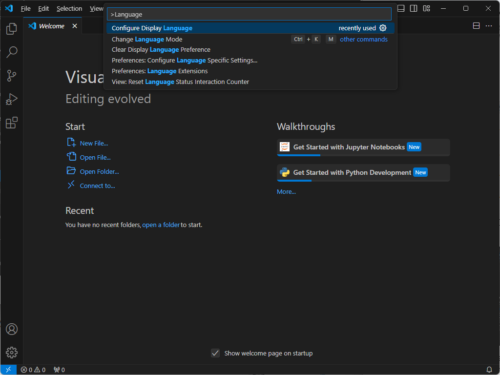Click the other commands label
This screenshot has width=500, height=375.
(x=364, y=39)
